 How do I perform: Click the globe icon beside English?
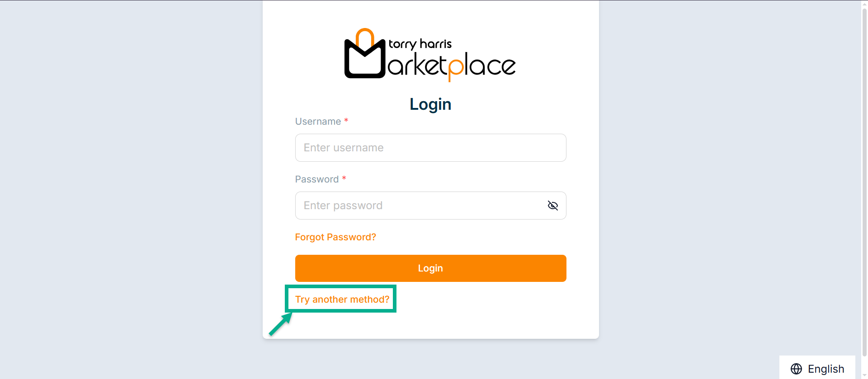(796, 369)
